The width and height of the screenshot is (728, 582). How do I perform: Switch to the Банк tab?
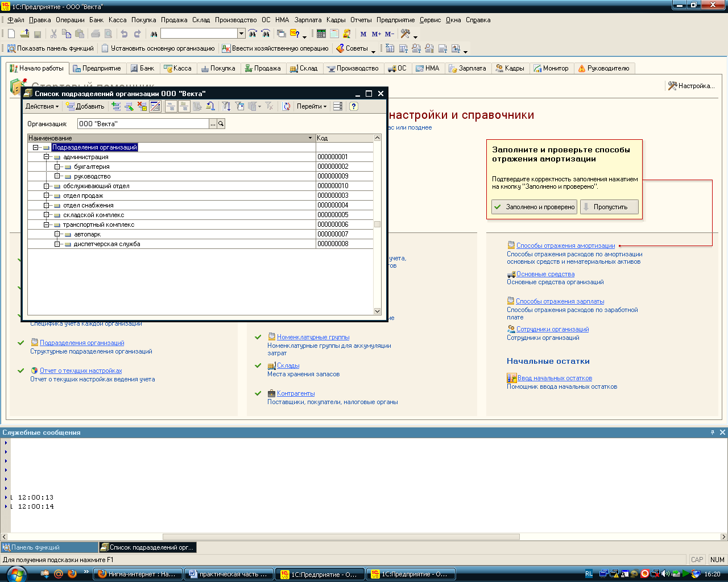pyautogui.click(x=142, y=68)
